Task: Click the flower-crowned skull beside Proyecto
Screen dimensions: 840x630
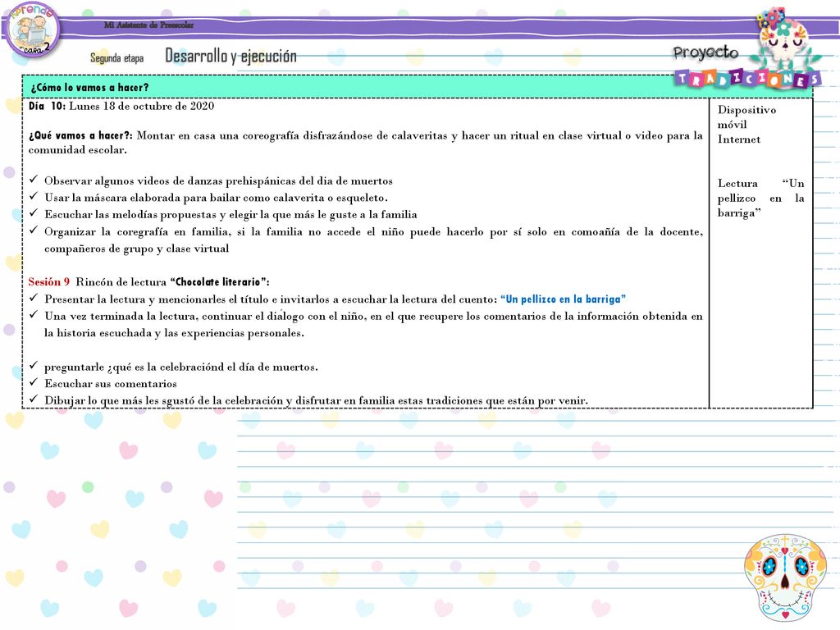Action: coord(784,39)
